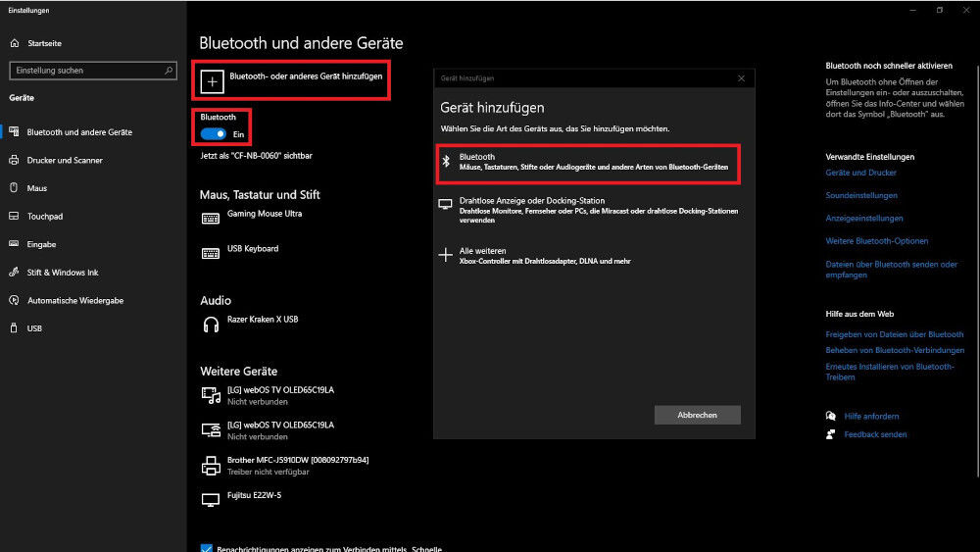Click the Soundeinstellungen link
The width and height of the screenshot is (980, 552).
(x=861, y=195)
